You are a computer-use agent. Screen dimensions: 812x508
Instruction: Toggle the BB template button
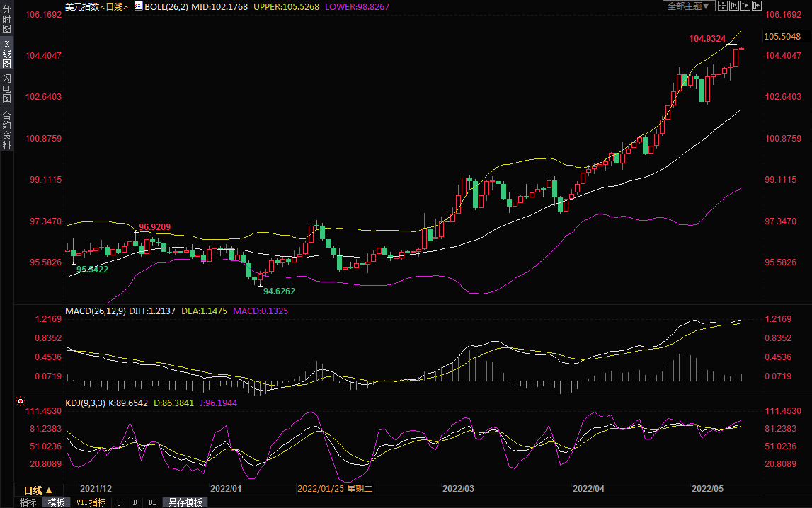152,502
